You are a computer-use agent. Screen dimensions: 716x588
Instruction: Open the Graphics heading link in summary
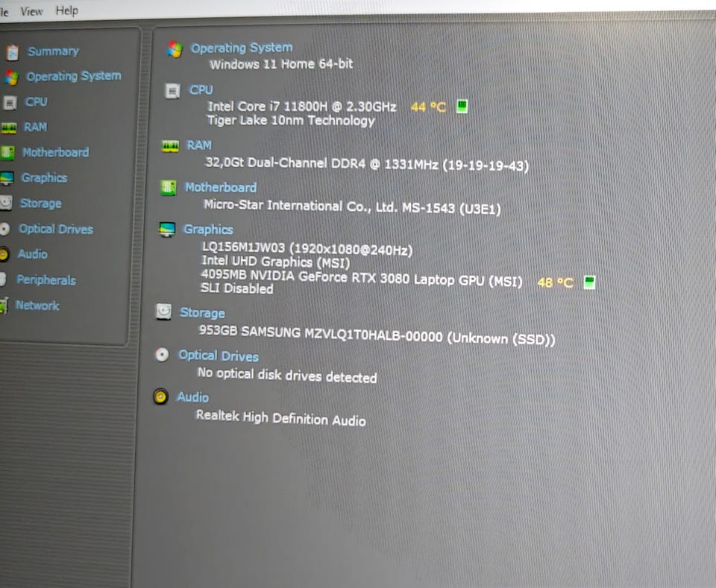pos(208,230)
